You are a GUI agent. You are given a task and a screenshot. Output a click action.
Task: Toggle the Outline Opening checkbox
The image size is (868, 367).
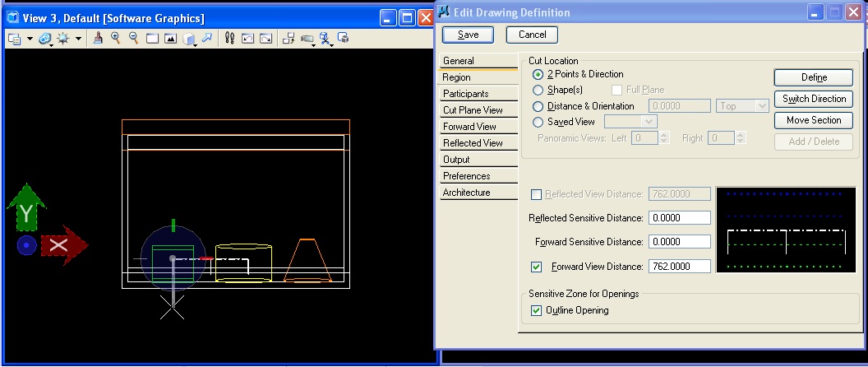tap(536, 310)
